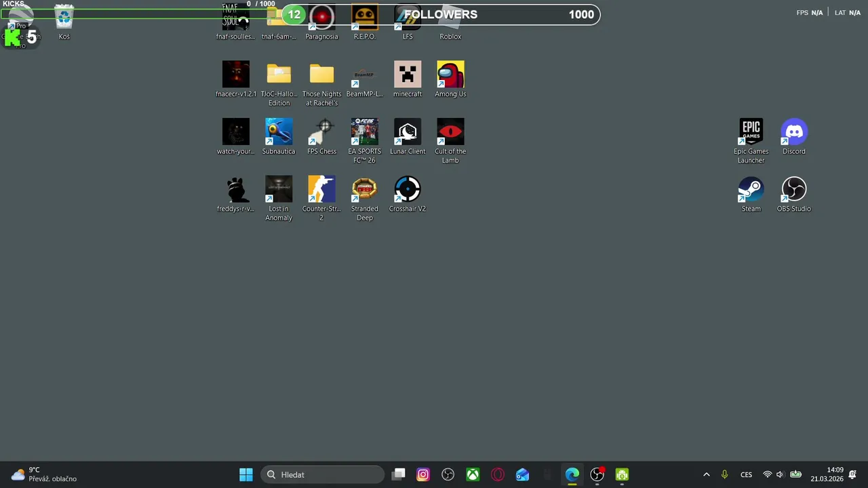Select the R.E.P.O. game shortcut
This screenshot has height=488, width=868.
tap(364, 22)
